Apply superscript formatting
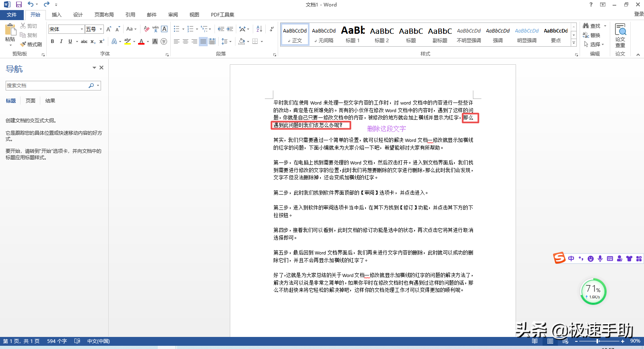This screenshot has width=644, height=349. pyautogui.click(x=102, y=41)
